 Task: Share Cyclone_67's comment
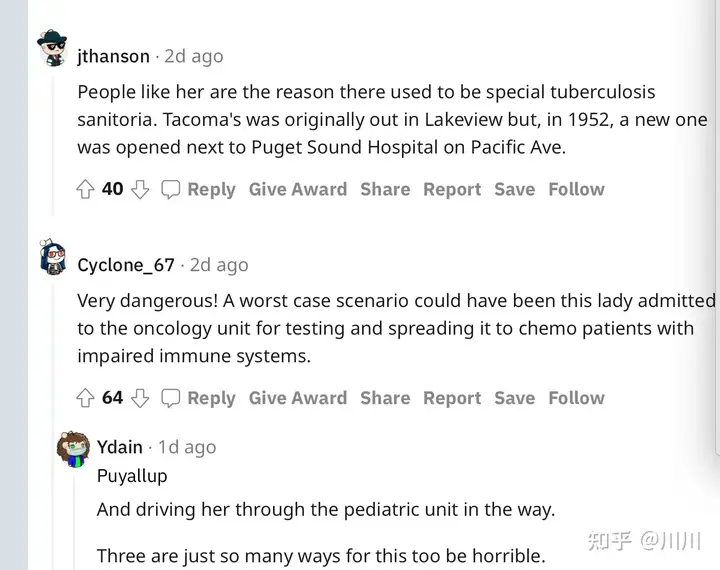pyautogui.click(x=385, y=398)
